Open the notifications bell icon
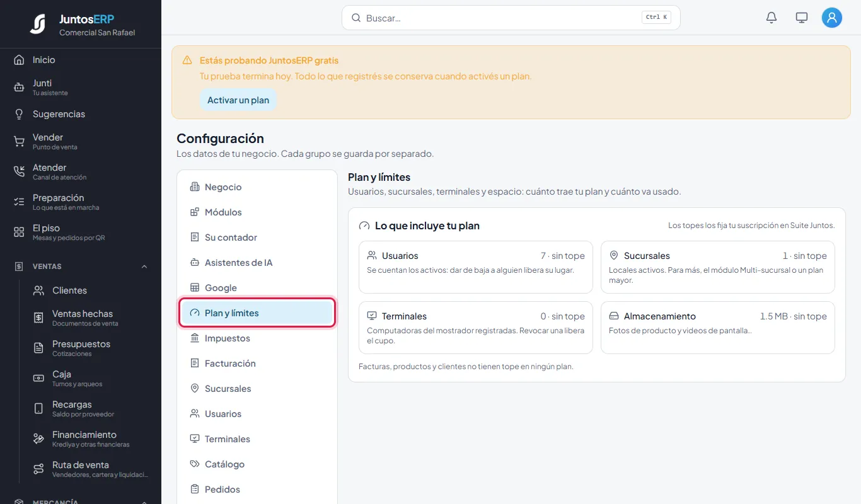 tap(771, 18)
